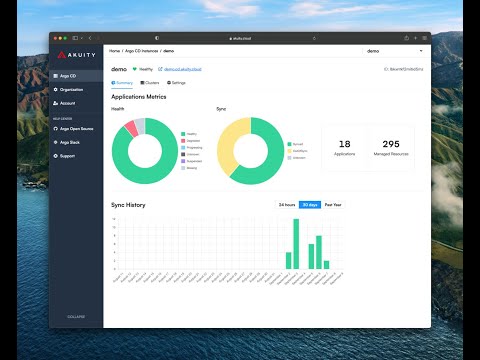Viewport: 480px width, 360px height.
Task: Go back with the browser back arrow
Action: [90, 38]
